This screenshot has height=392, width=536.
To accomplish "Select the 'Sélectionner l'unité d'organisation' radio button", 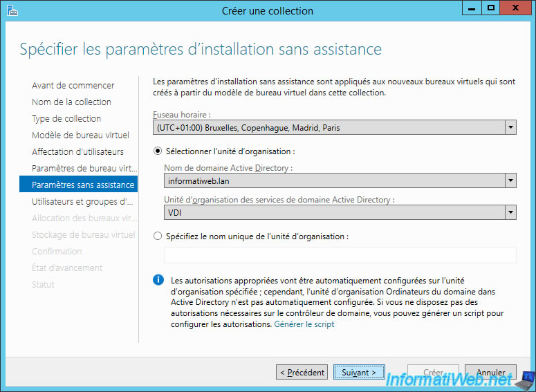I will [x=158, y=151].
